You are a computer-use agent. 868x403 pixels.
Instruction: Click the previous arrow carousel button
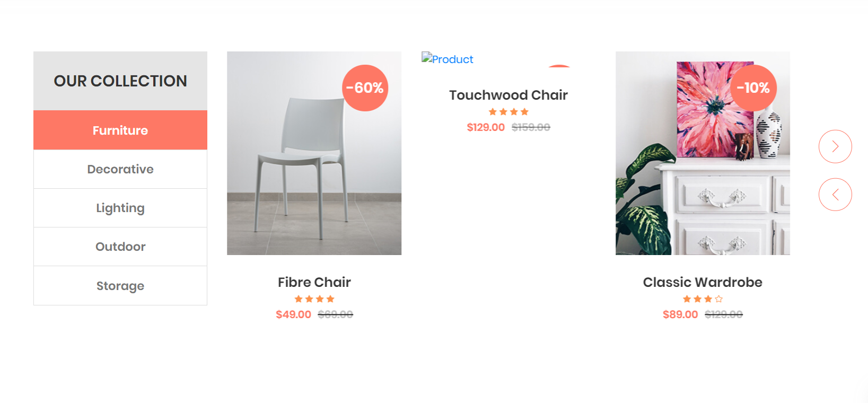coord(835,195)
